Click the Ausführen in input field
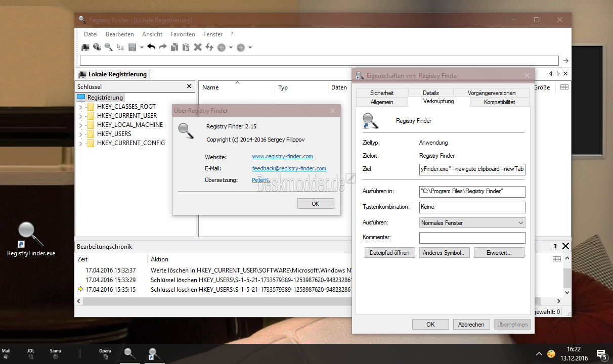The image size is (613, 364). point(472,192)
